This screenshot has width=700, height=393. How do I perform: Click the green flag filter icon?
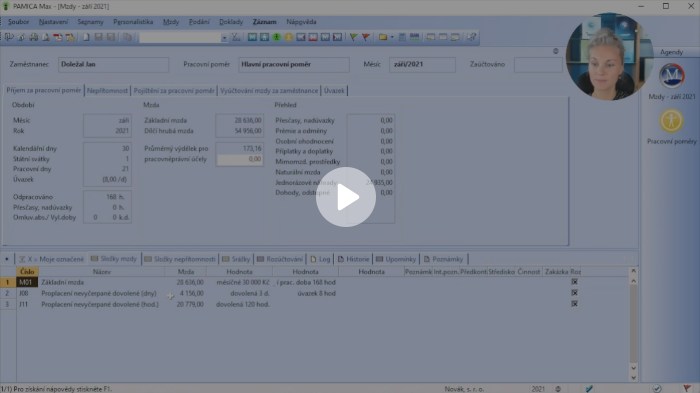click(353, 37)
